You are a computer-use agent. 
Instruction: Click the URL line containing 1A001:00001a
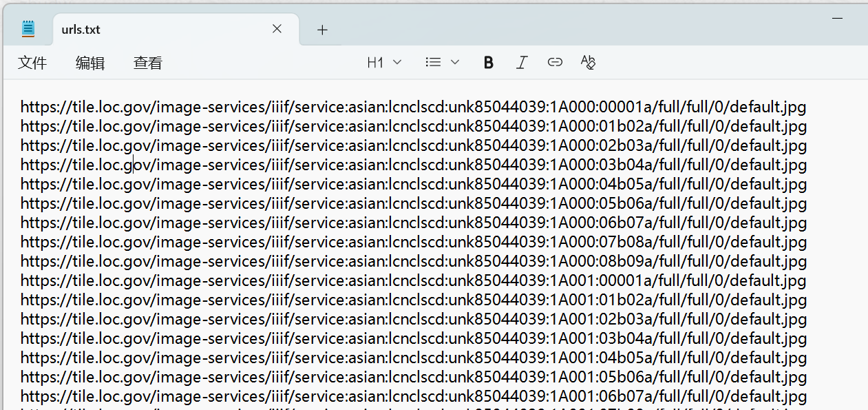click(x=413, y=281)
